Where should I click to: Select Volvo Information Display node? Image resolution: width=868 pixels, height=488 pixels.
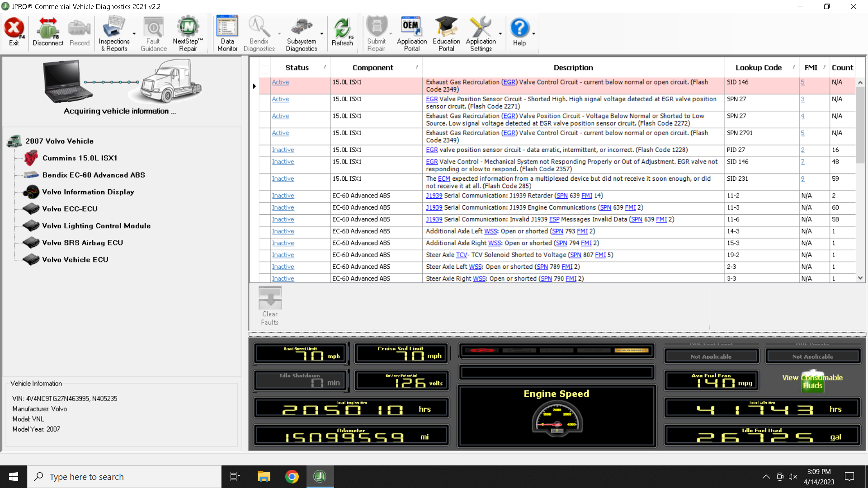88,192
